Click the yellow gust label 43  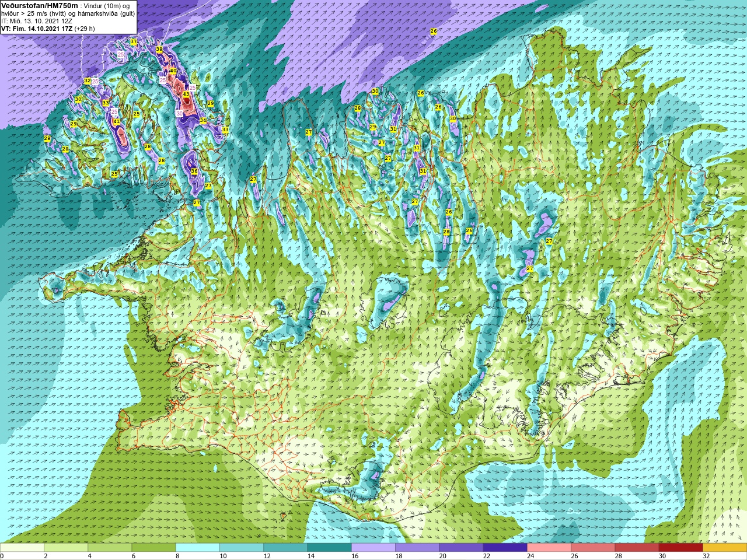186,94
